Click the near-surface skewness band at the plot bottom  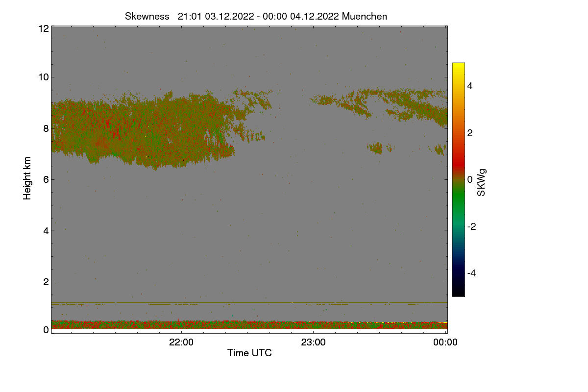point(249,325)
